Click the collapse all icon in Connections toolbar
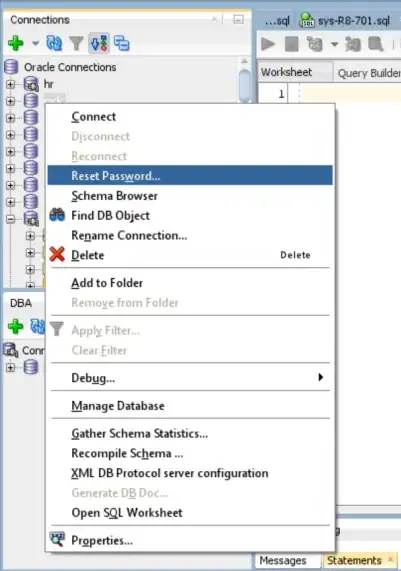Viewport: 401px width, 571px height. click(122, 43)
